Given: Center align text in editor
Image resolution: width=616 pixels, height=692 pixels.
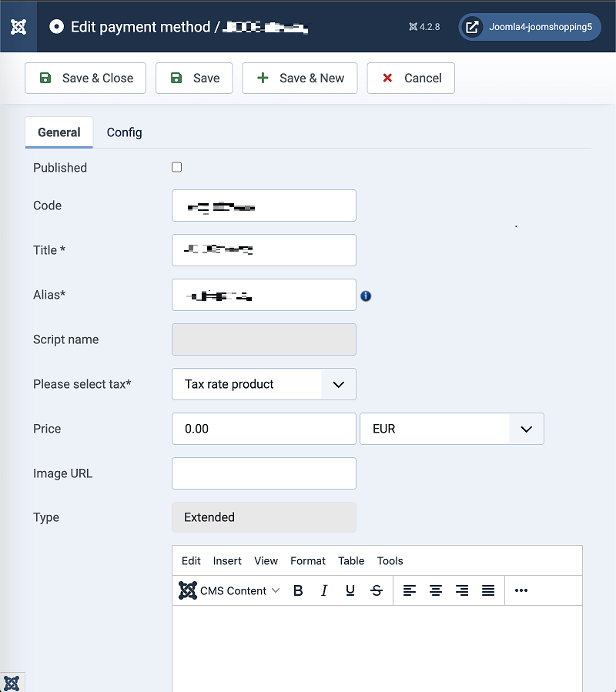Looking at the screenshot, I should pos(436,590).
